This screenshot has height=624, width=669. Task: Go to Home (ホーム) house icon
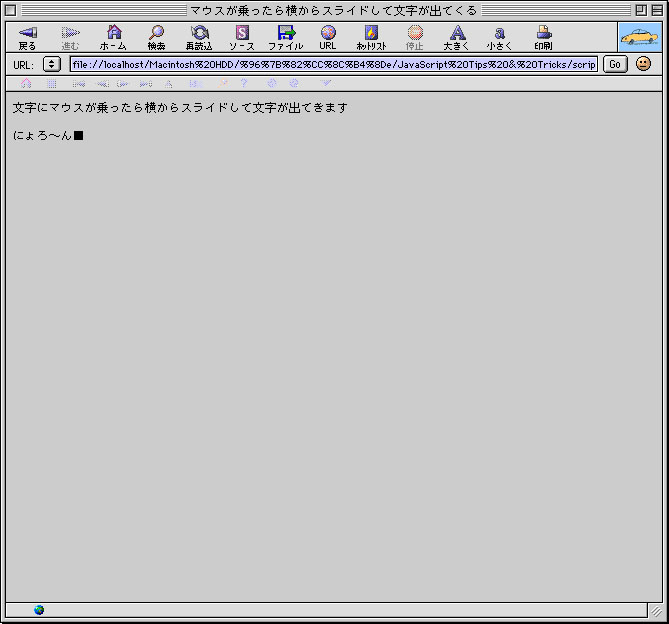pos(114,32)
